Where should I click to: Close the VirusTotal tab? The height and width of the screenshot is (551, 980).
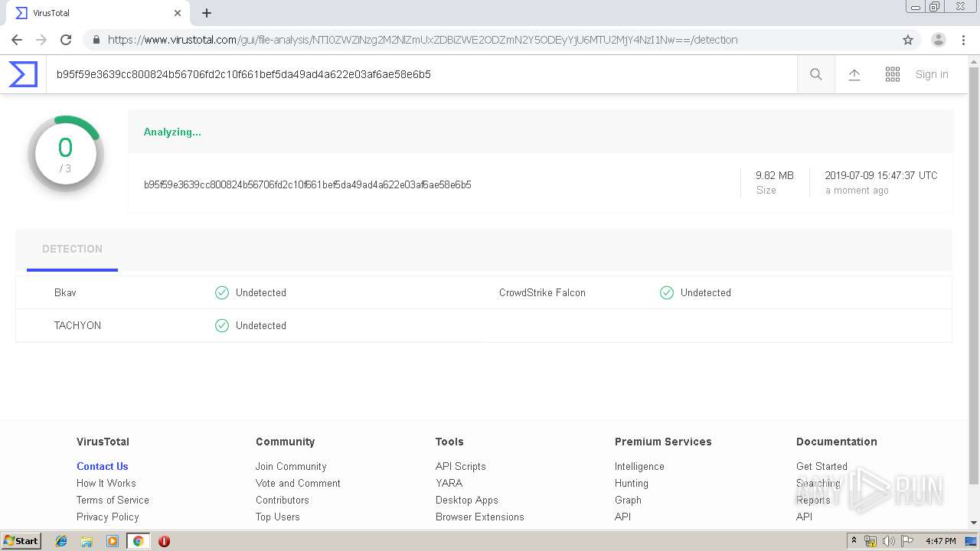point(178,13)
